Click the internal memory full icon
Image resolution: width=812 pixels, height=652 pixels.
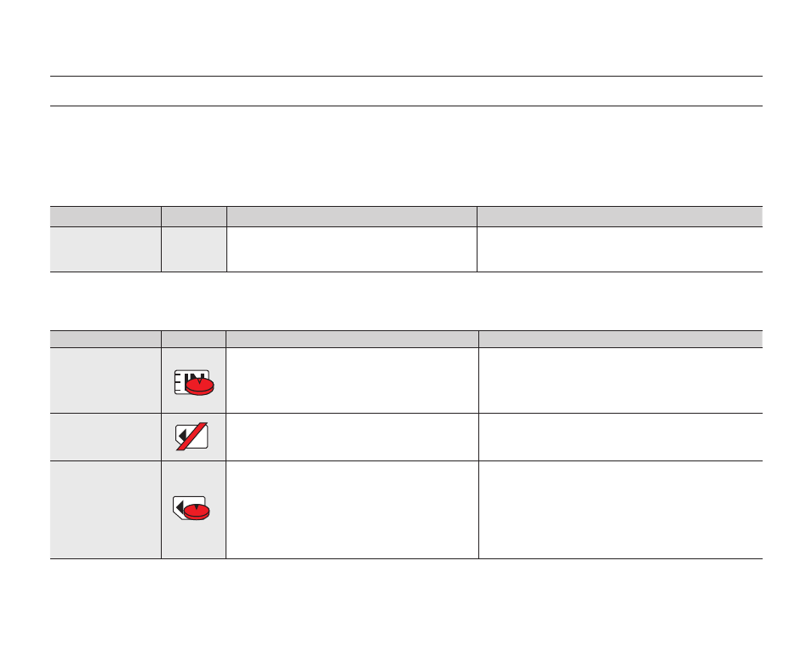click(x=194, y=383)
